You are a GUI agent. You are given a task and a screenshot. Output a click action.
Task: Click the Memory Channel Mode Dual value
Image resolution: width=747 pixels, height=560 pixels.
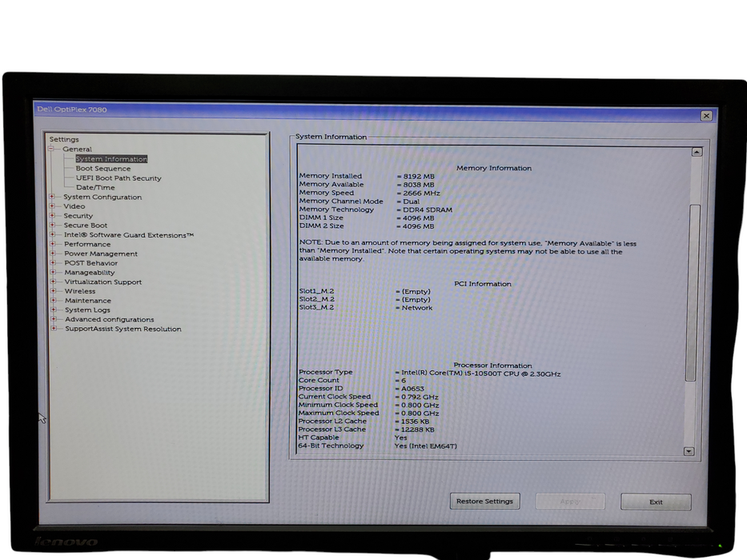[412, 202]
